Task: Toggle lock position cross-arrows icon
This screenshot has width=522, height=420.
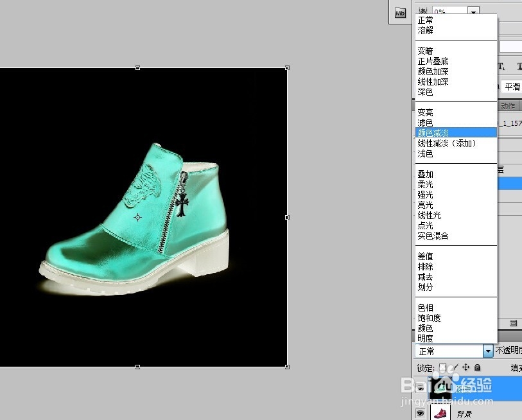Action: pyautogui.click(x=465, y=367)
